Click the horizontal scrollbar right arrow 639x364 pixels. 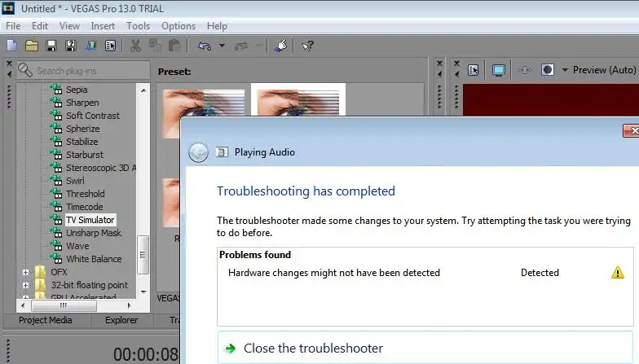coord(129,305)
